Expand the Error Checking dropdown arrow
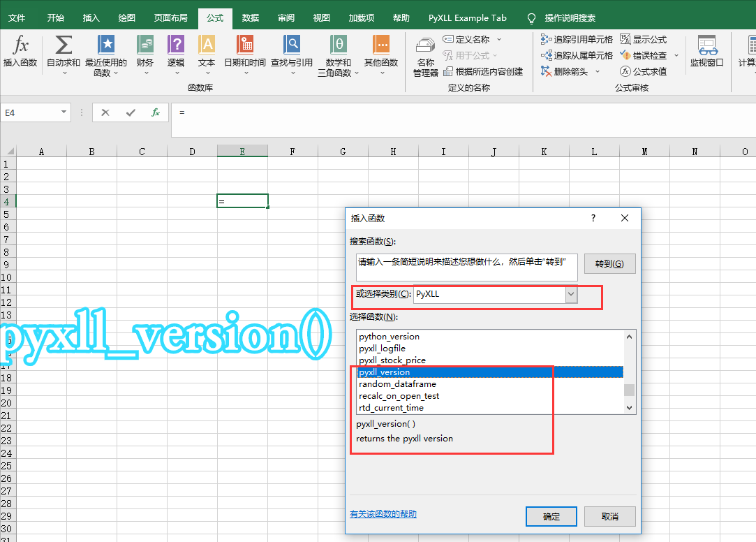 [676, 55]
